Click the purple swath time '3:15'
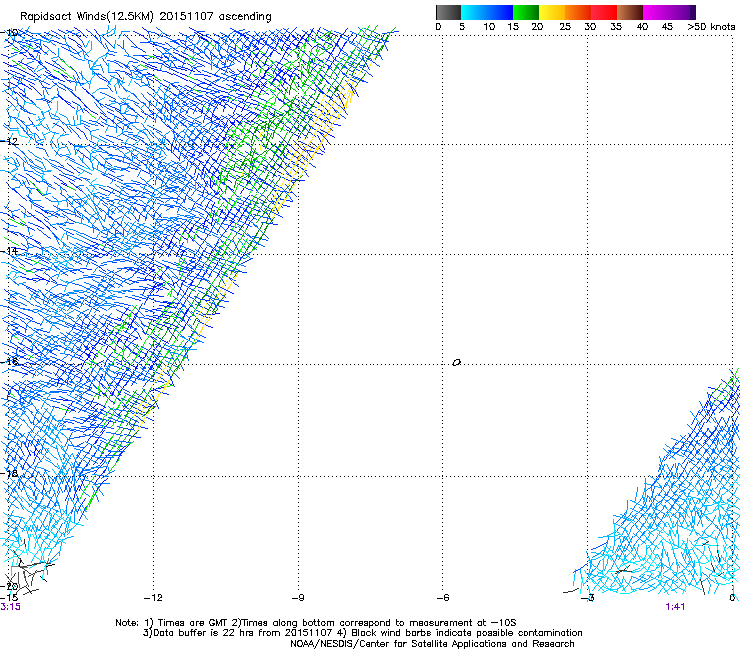The height and width of the screenshot is (650, 740). point(10,607)
